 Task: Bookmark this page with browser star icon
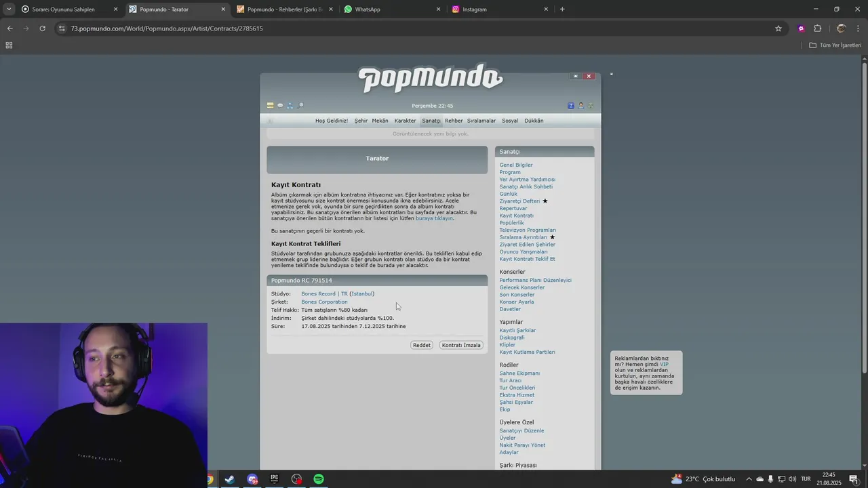(x=778, y=28)
